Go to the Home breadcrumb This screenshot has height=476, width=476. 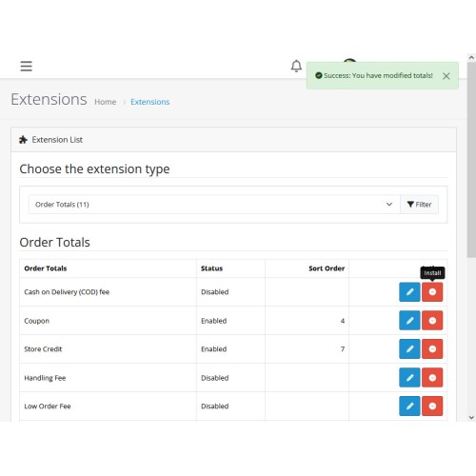point(106,102)
